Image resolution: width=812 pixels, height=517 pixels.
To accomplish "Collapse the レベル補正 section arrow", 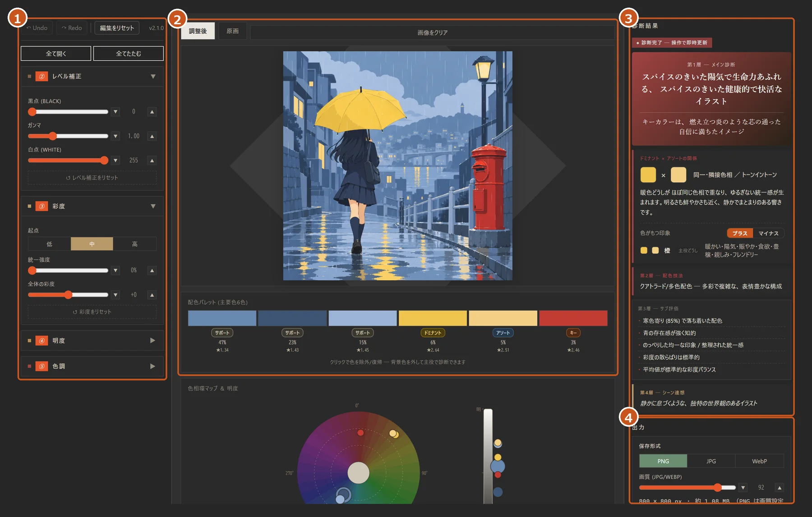I will click(153, 76).
